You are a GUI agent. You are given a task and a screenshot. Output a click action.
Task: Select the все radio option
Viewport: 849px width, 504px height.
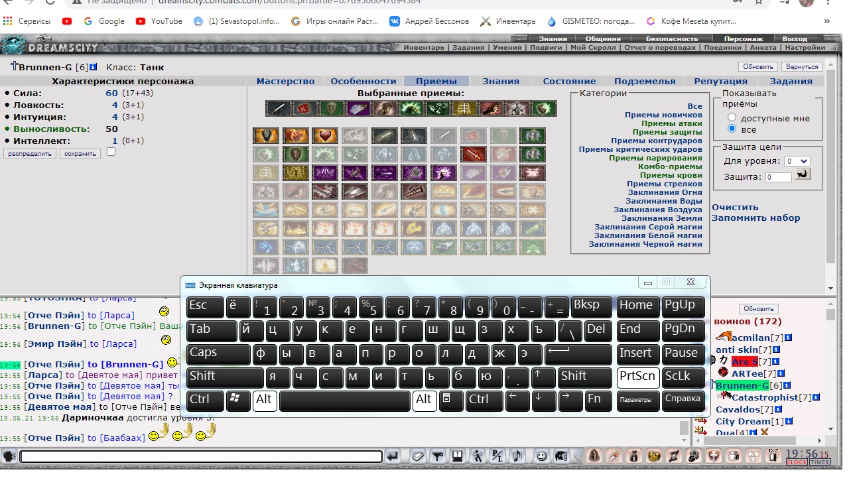[x=732, y=129]
